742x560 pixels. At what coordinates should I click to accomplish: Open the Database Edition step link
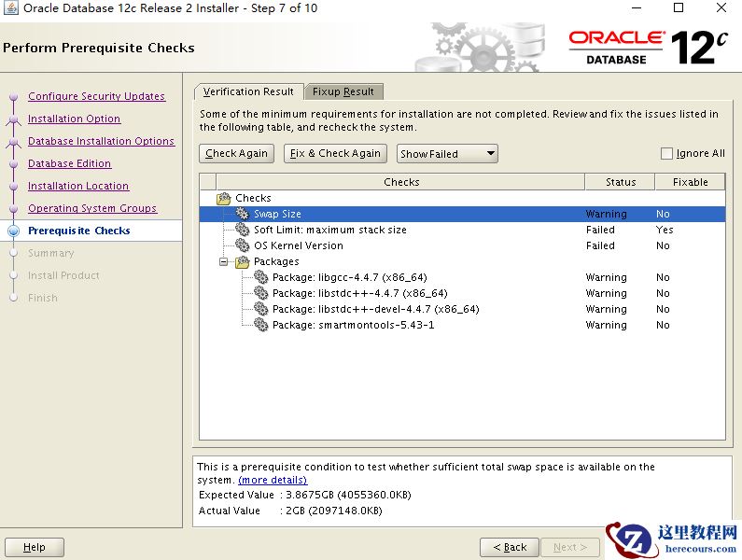pos(70,163)
